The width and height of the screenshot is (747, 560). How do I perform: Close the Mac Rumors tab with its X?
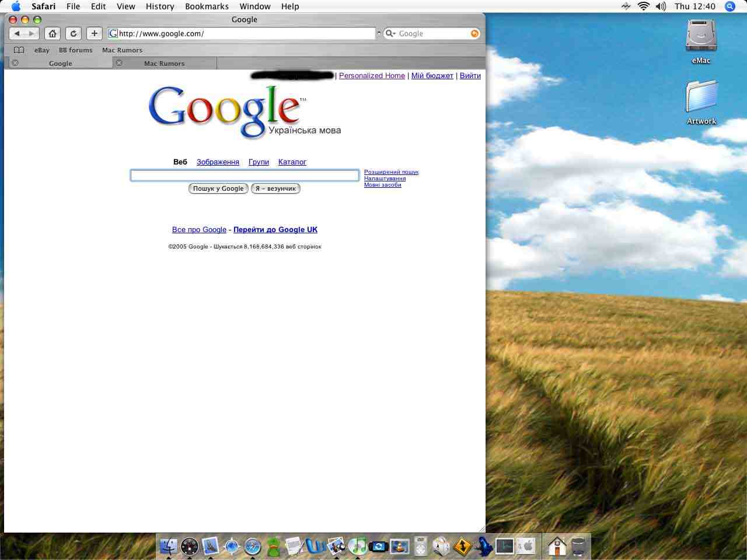119,63
